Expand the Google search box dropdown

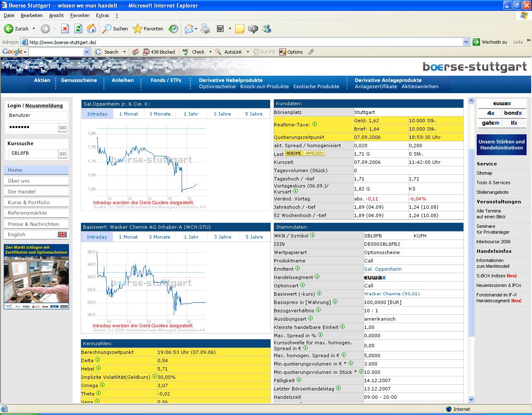coord(86,52)
